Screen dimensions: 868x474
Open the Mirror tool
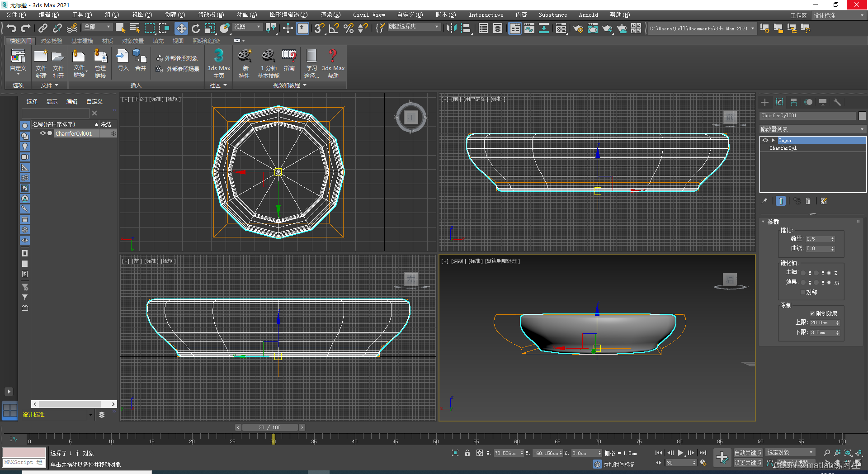(x=451, y=28)
